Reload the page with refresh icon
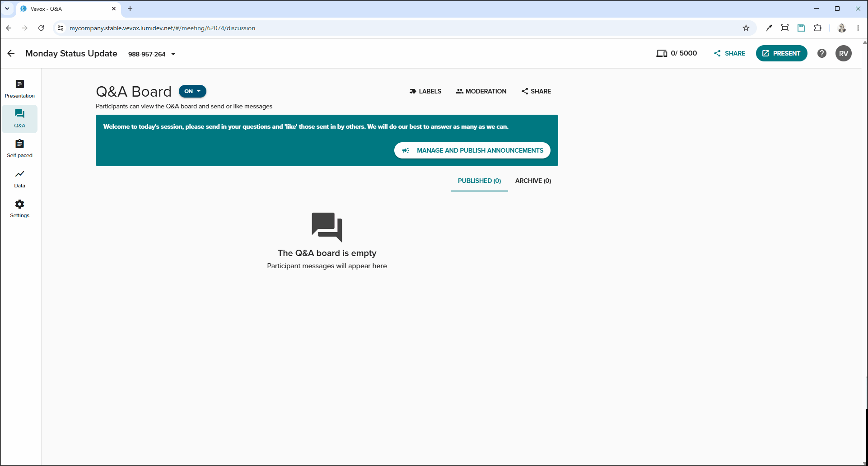The height and width of the screenshot is (466, 868). (41, 28)
